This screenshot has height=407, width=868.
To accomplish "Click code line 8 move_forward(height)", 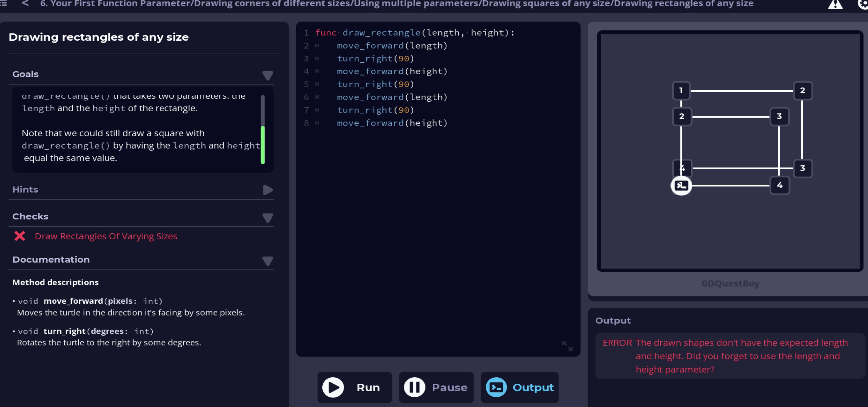I will click(x=392, y=123).
